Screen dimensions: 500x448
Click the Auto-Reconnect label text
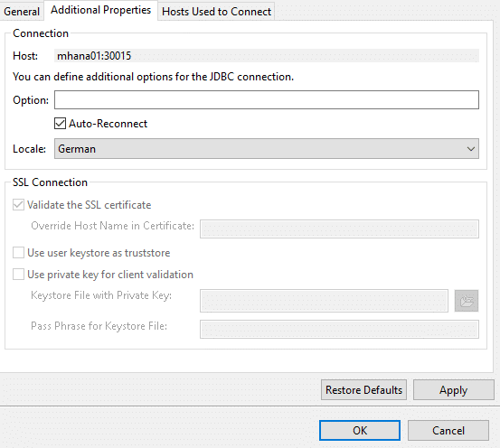pos(108,124)
